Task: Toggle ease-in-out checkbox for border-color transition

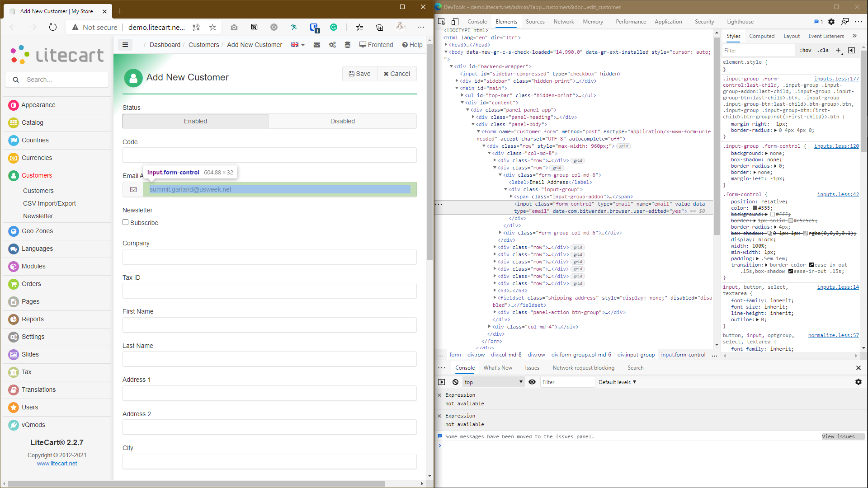Action: pyautogui.click(x=811, y=265)
